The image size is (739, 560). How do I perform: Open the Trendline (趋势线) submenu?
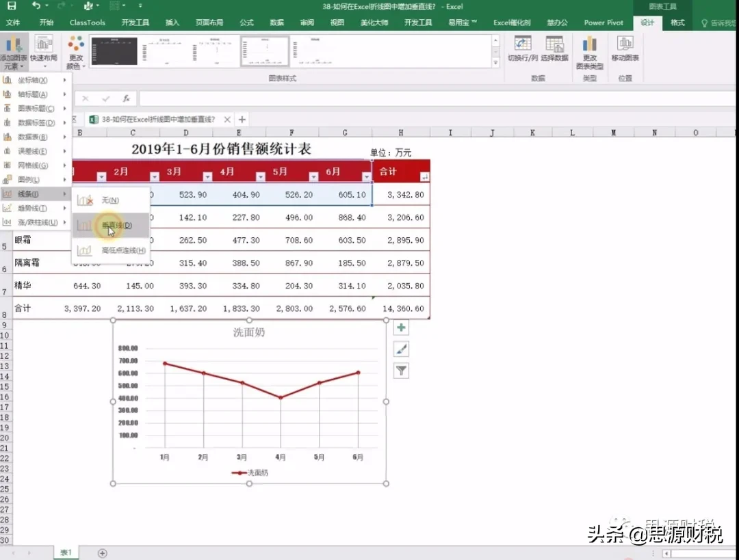(x=35, y=208)
